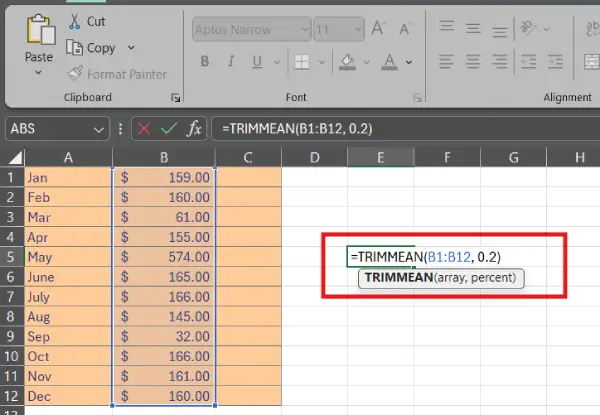Click the Merge cells icon

tap(592, 61)
